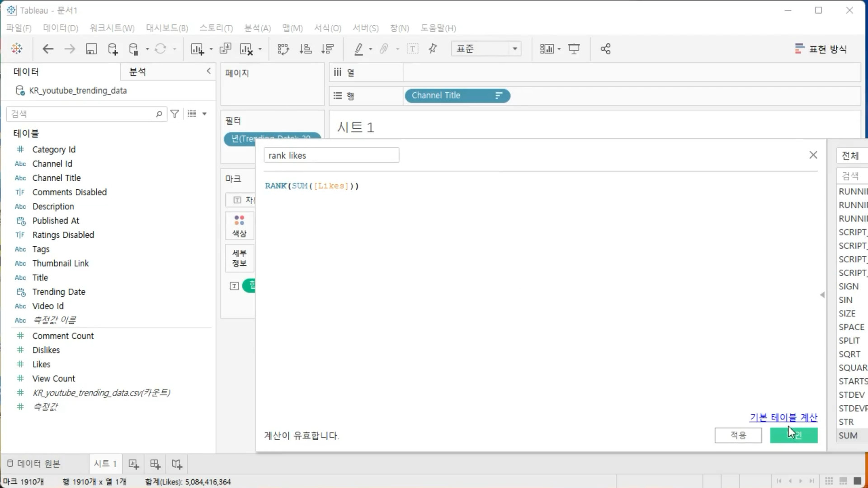Click the add new data source icon
The image size is (868, 488).
pyautogui.click(x=113, y=49)
